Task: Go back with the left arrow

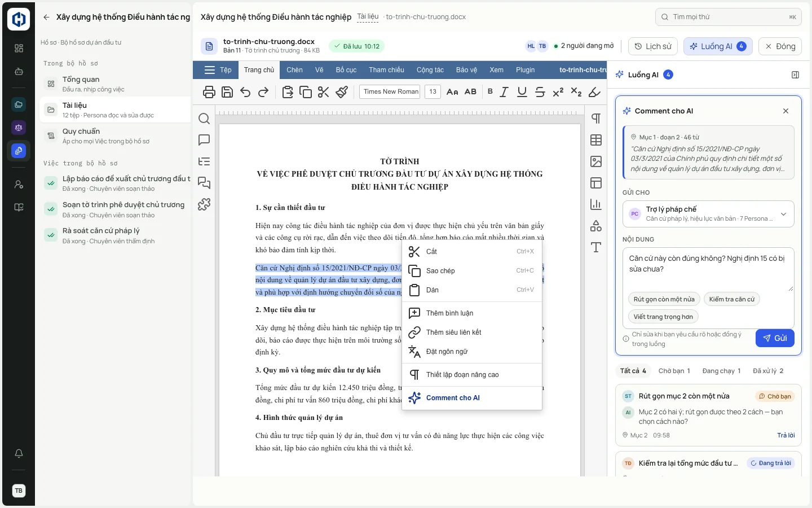Action: pos(46,17)
